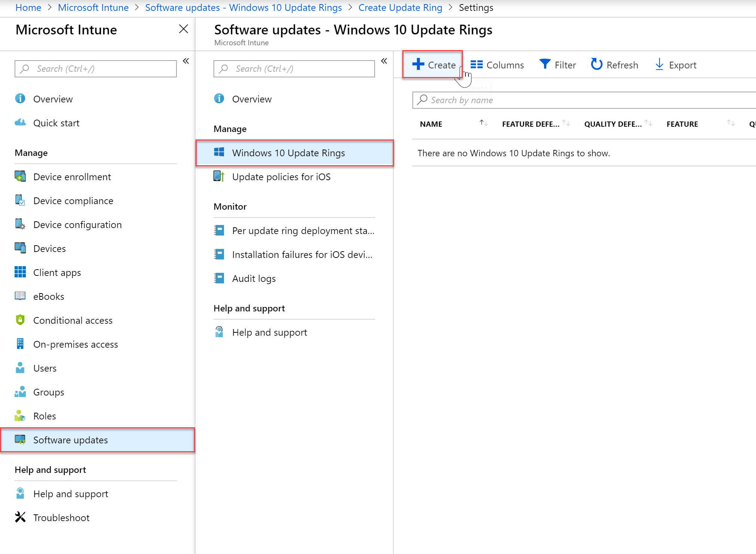Viewport: 756px width, 554px height.
Task: Click the Troubleshoot tools icon
Action: 20,517
